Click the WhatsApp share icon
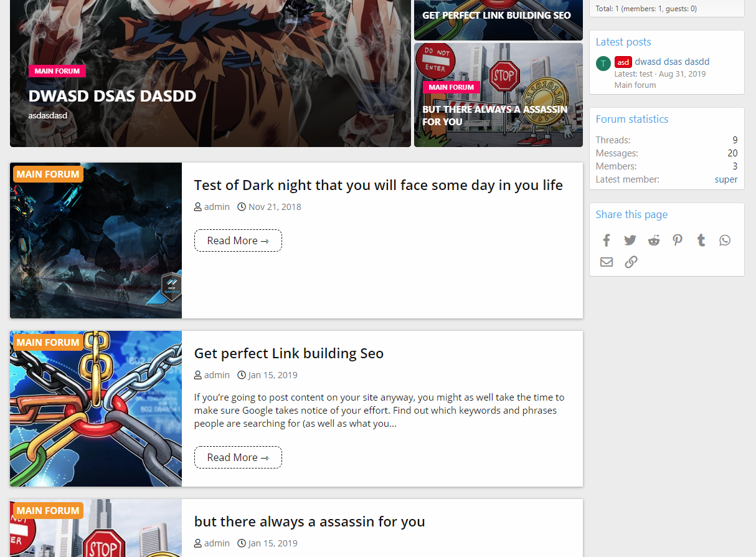The width and height of the screenshot is (756, 557). point(725,240)
